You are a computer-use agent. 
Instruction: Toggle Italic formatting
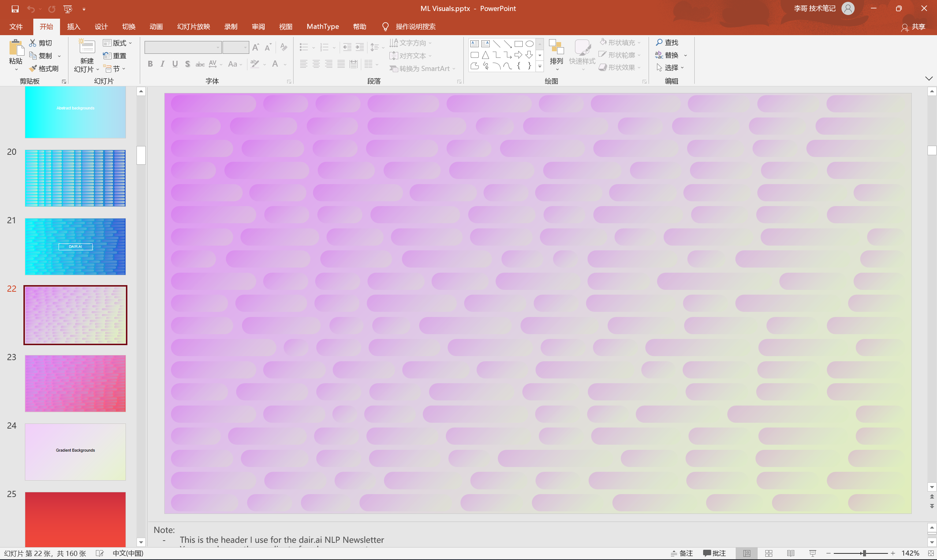[163, 64]
